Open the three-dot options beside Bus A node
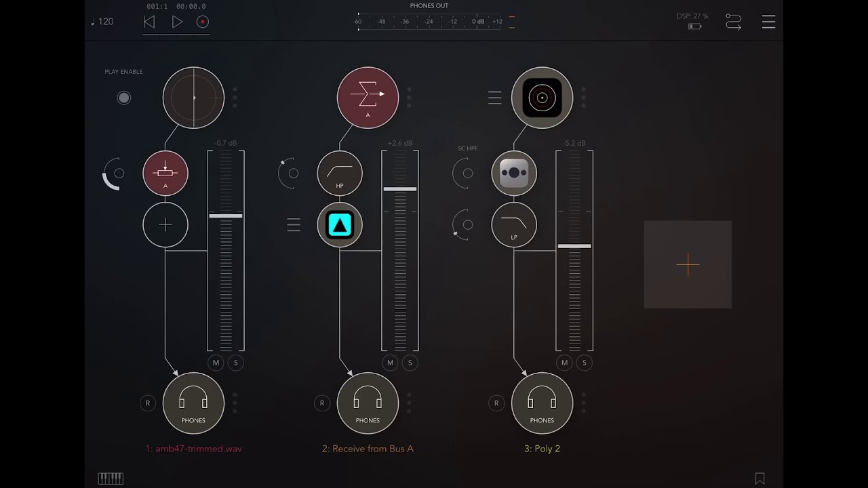The image size is (868, 488). (409, 98)
